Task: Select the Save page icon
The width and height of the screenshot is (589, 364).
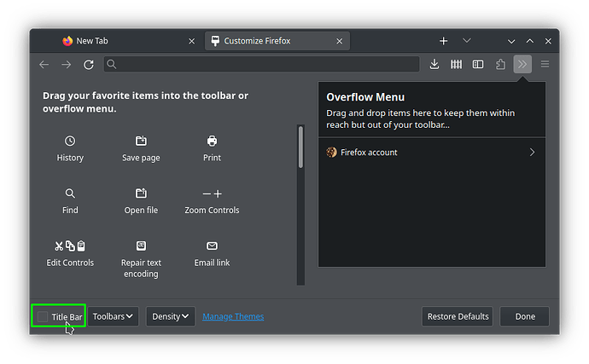Action: [141, 141]
